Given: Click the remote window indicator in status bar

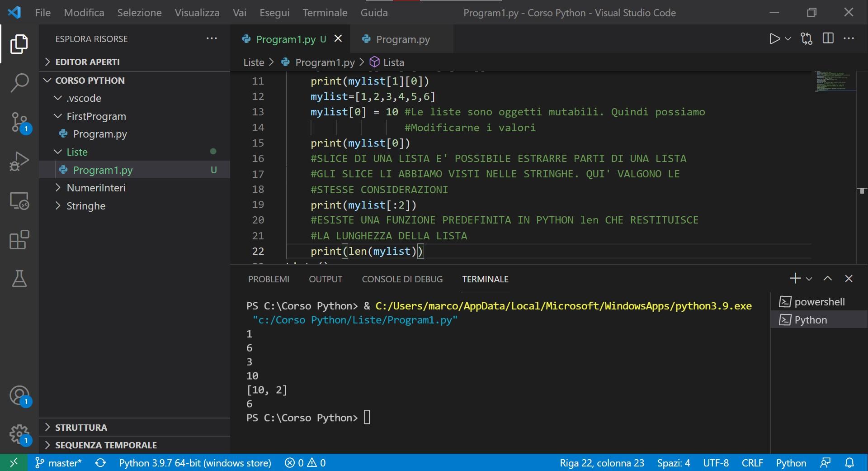Looking at the screenshot, I should (x=14, y=462).
